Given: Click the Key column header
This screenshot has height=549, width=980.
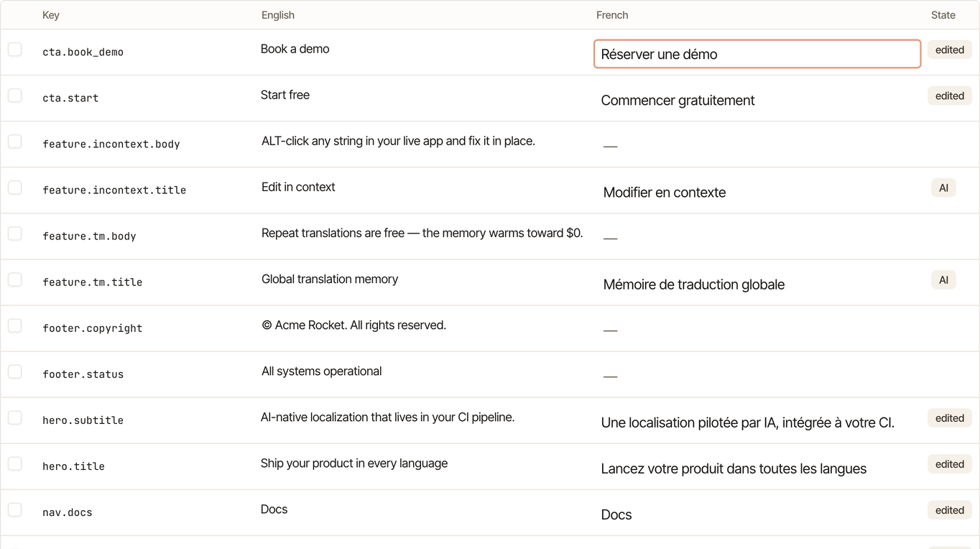Looking at the screenshot, I should (x=51, y=15).
